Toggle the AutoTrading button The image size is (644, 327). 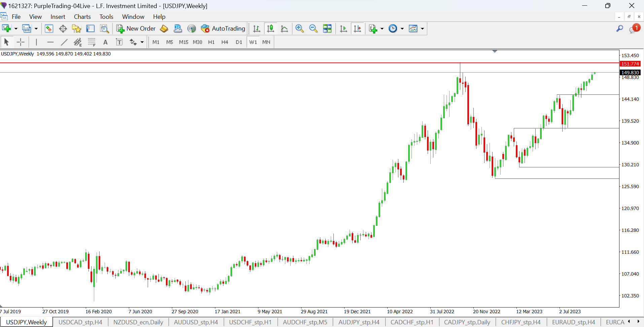223,29
